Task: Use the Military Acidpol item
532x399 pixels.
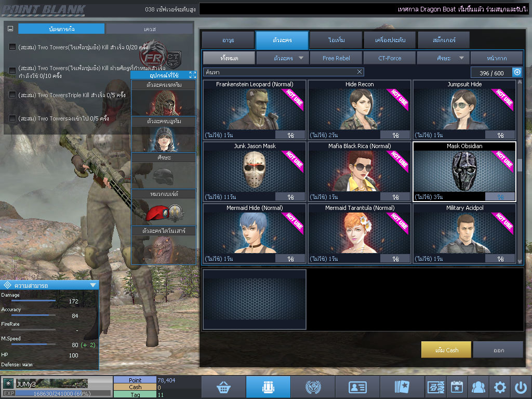Action: [x=500, y=259]
